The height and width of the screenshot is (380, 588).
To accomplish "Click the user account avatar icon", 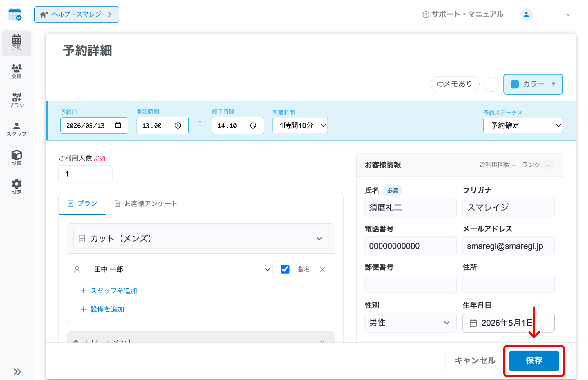I will (x=526, y=14).
